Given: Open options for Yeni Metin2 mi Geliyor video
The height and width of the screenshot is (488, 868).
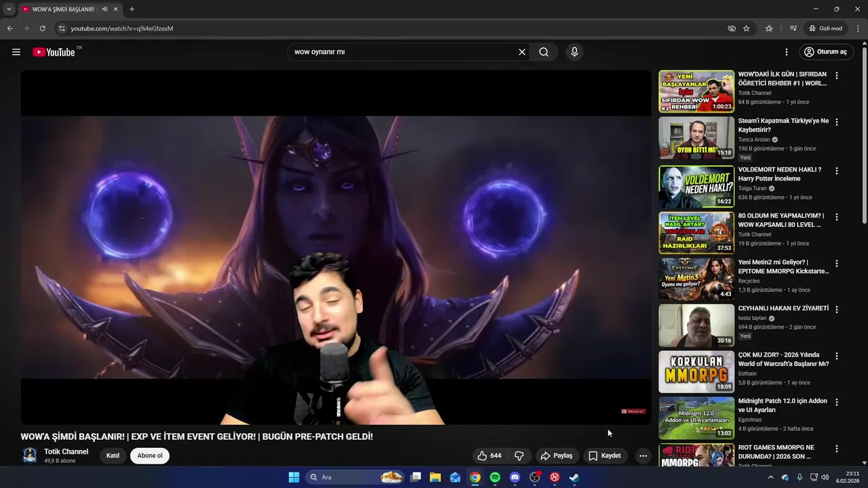Looking at the screenshot, I should [x=837, y=263].
